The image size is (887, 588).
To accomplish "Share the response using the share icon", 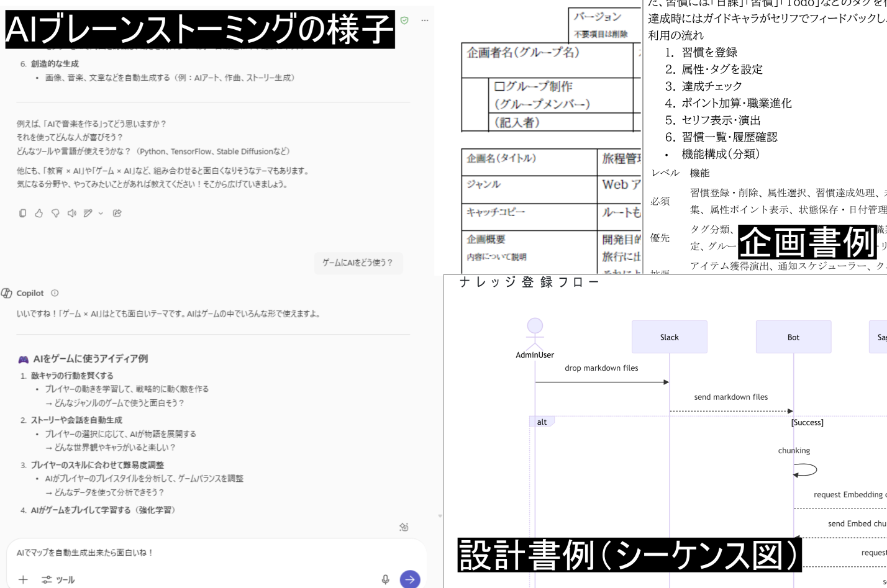I will pos(117,213).
